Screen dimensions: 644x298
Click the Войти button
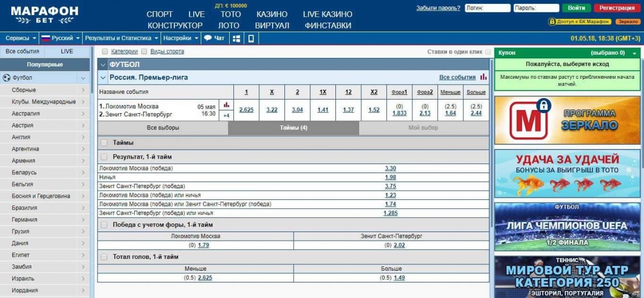click(x=576, y=8)
